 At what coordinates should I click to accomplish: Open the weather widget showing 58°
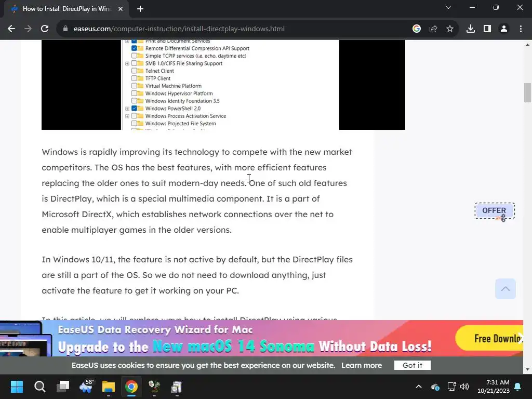86,387
